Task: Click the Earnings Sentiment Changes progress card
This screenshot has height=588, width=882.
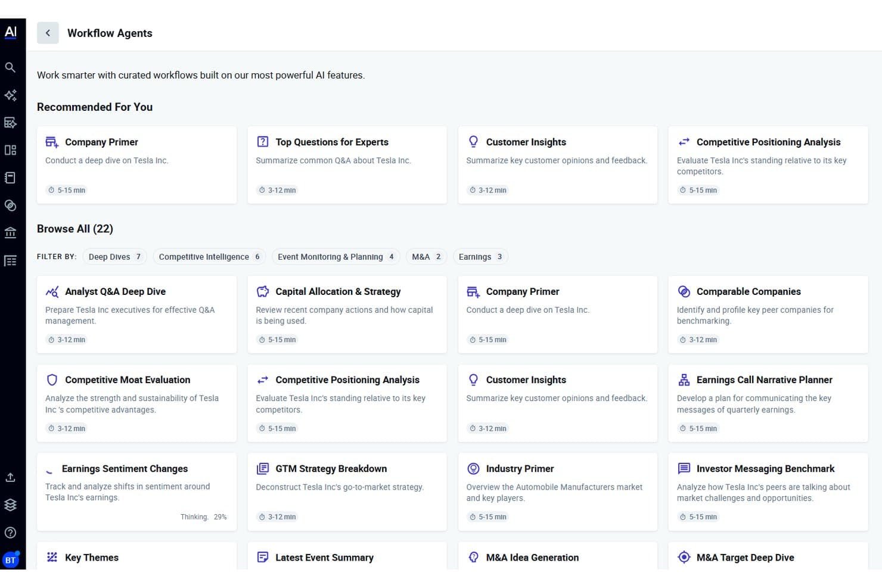Action: 136,492
